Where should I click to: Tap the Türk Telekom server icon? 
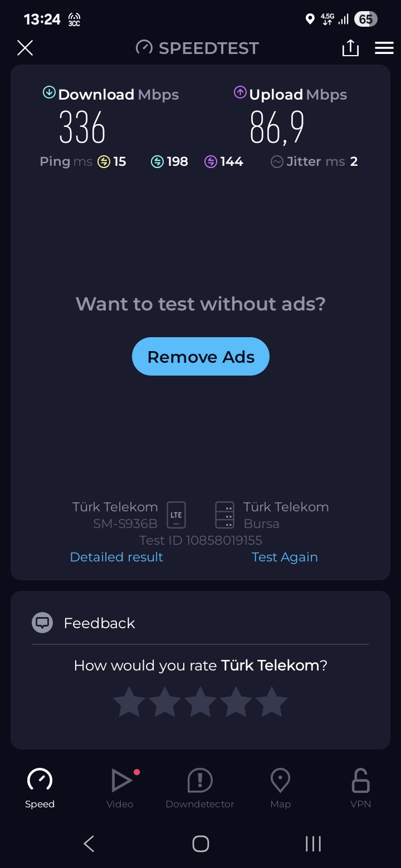pos(225,515)
